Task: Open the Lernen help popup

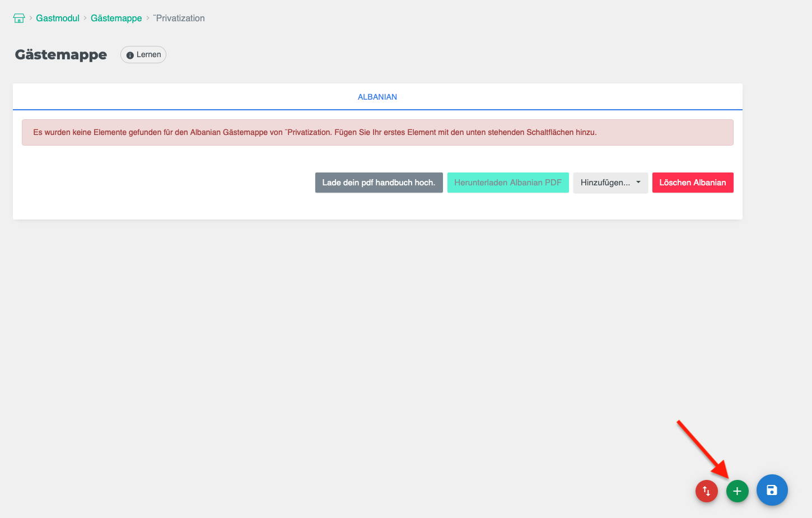Action: coord(143,54)
